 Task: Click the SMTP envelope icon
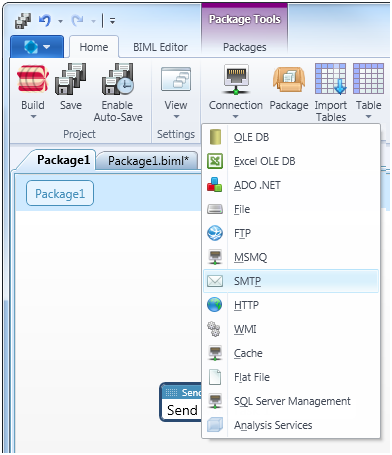coord(215,281)
